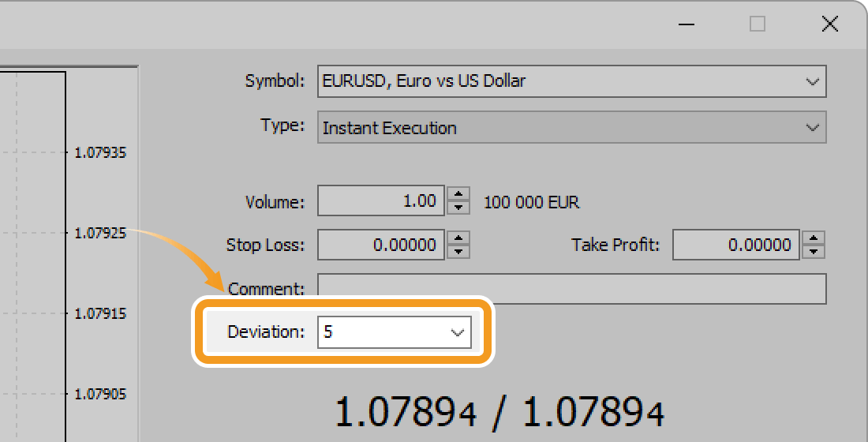Decrease Take Profit with the down arrow

(x=814, y=252)
